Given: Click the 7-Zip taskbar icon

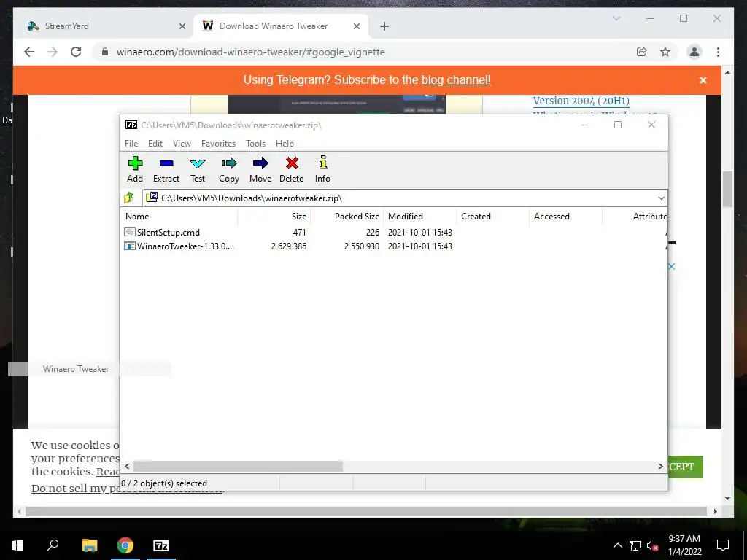Looking at the screenshot, I should tap(161, 545).
